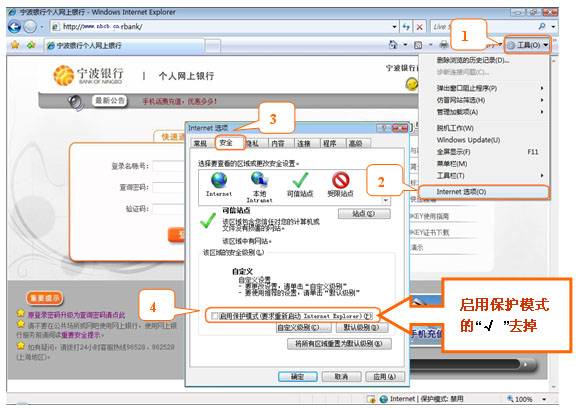Screen dimensions: 576x408
Task: Click the Favorites star icon
Action: pos(15,45)
